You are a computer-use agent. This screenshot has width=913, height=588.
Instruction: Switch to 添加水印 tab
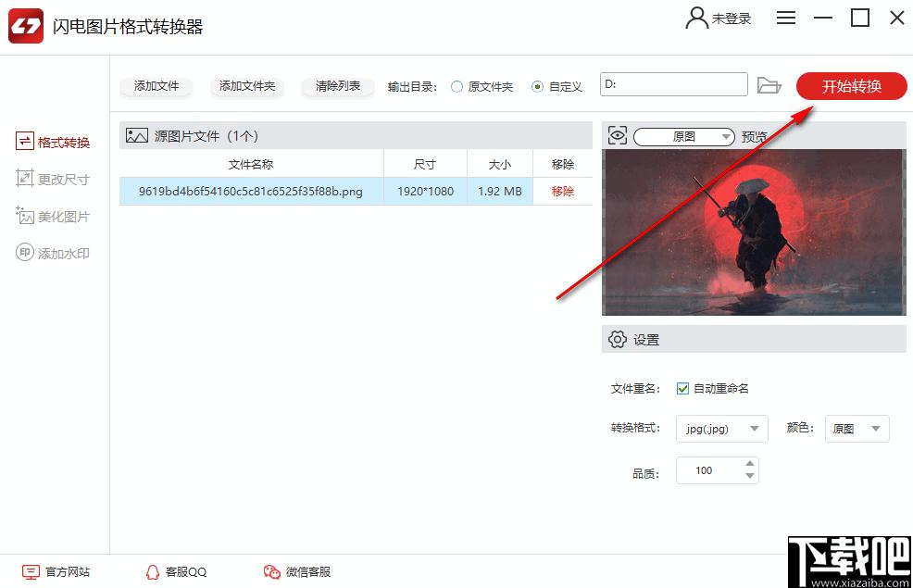tap(53, 253)
